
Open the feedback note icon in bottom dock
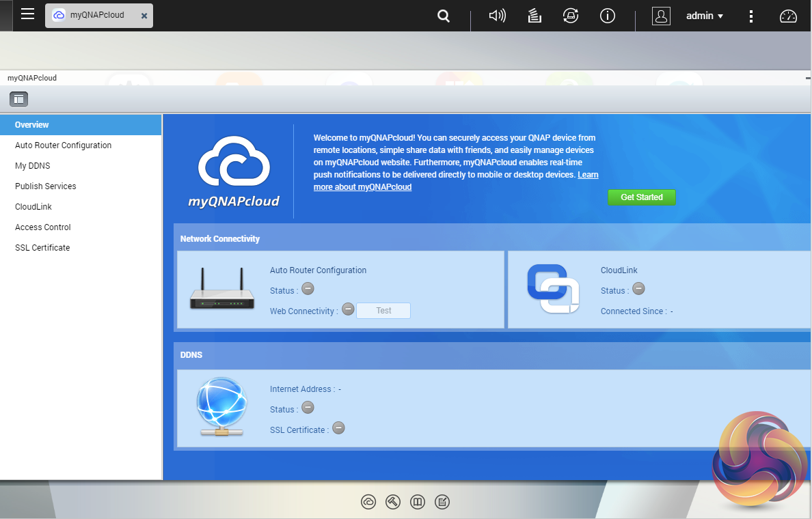442,502
